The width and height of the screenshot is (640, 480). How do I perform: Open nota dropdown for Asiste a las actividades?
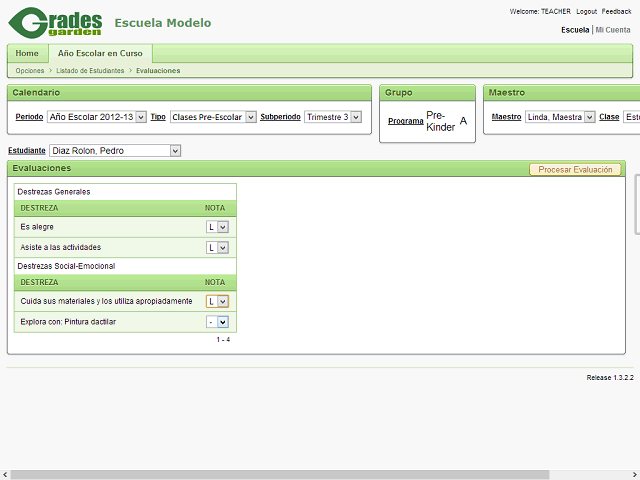coord(217,247)
